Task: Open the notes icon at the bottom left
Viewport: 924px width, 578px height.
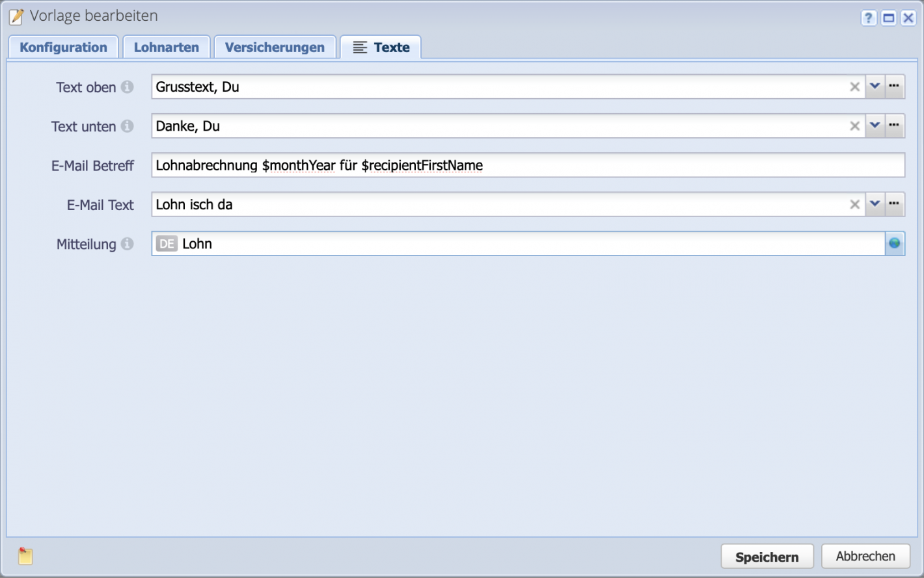Action: pyautogui.click(x=25, y=556)
